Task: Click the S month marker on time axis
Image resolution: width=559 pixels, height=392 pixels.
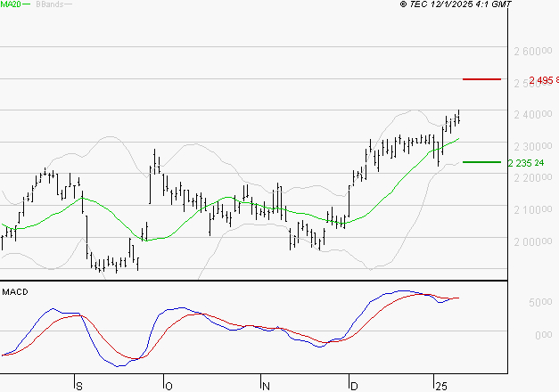Action: tap(79, 385)
